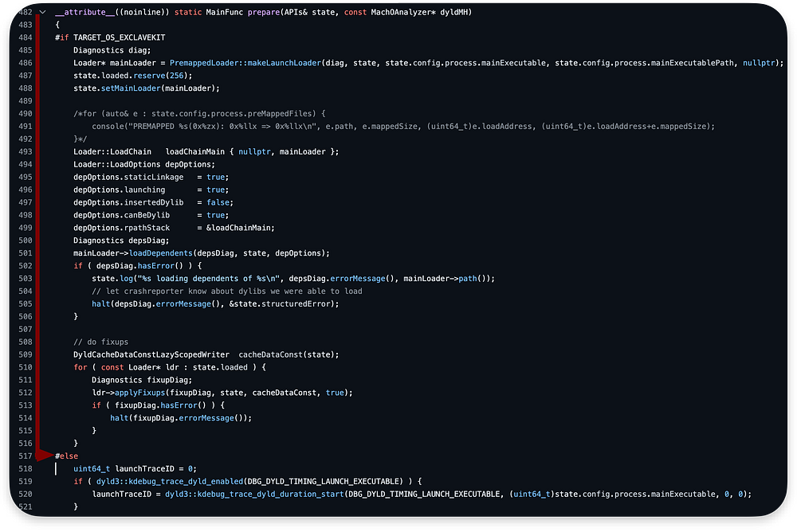The height and width of the screenshot is (532, 797).
Task: Click halt(fixupDiag.errorMessage()) on line 514
Action: [181, 418]
